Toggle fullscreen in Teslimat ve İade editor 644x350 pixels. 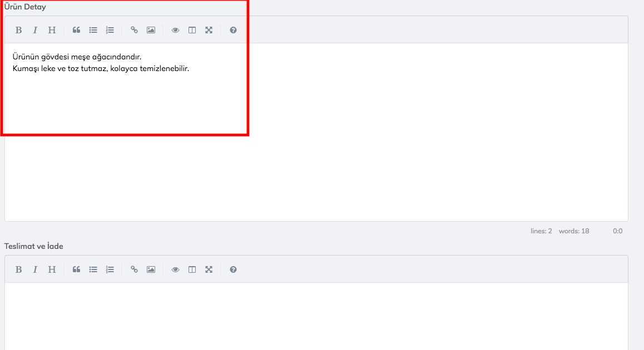click(209, 269)
